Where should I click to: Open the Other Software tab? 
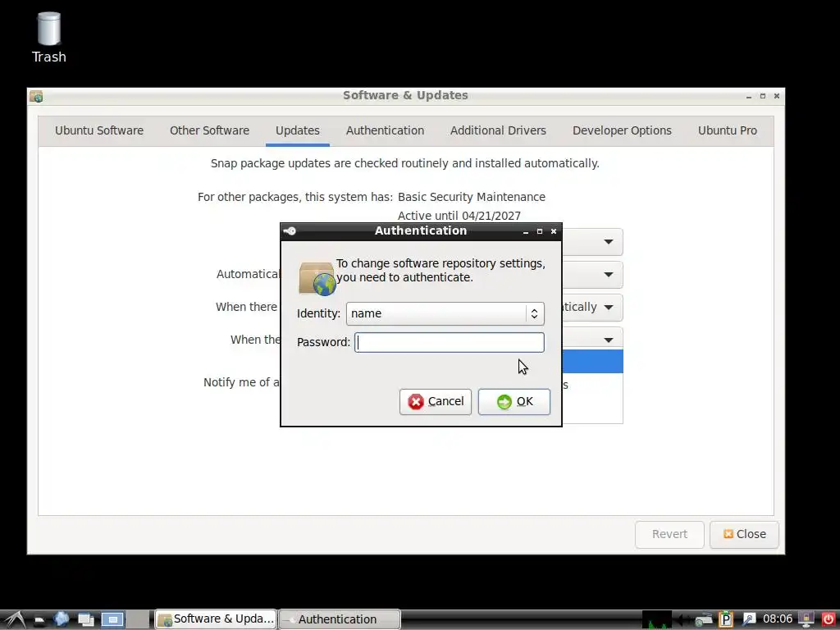209,130
